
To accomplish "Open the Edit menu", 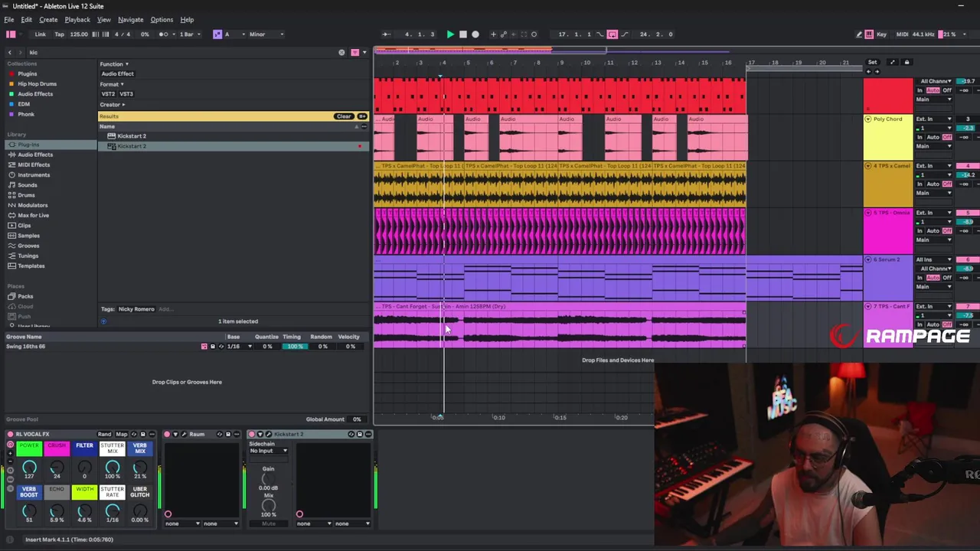I will 27,19.
